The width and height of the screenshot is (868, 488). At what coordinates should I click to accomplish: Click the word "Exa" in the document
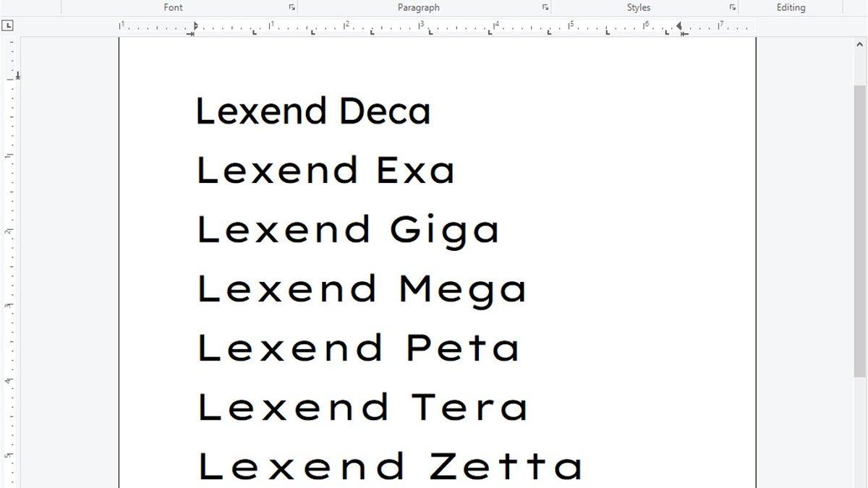pyautogui.click(x=415, y=171)
